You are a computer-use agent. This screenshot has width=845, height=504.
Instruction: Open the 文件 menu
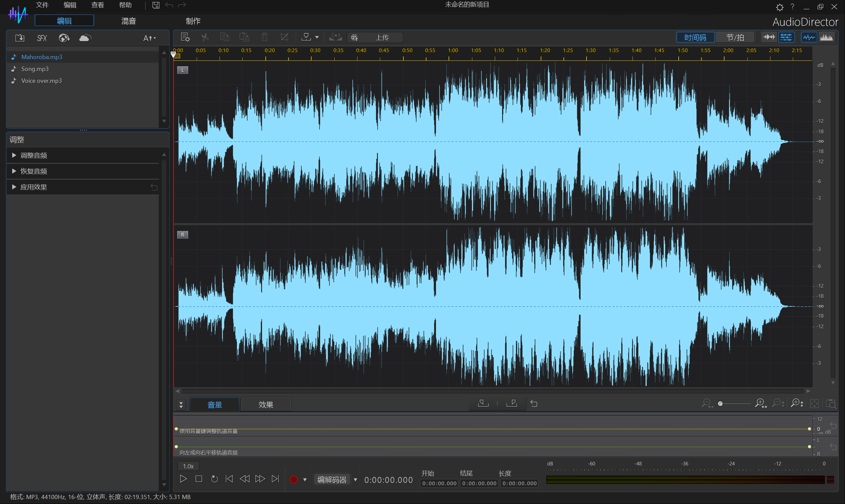coord(42,5)
